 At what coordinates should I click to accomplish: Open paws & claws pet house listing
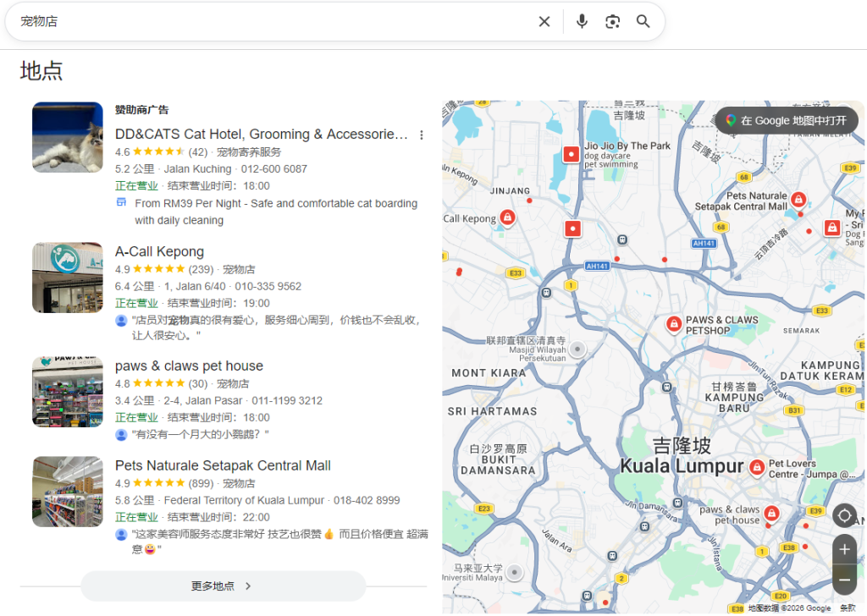click(x=189, y=366)
